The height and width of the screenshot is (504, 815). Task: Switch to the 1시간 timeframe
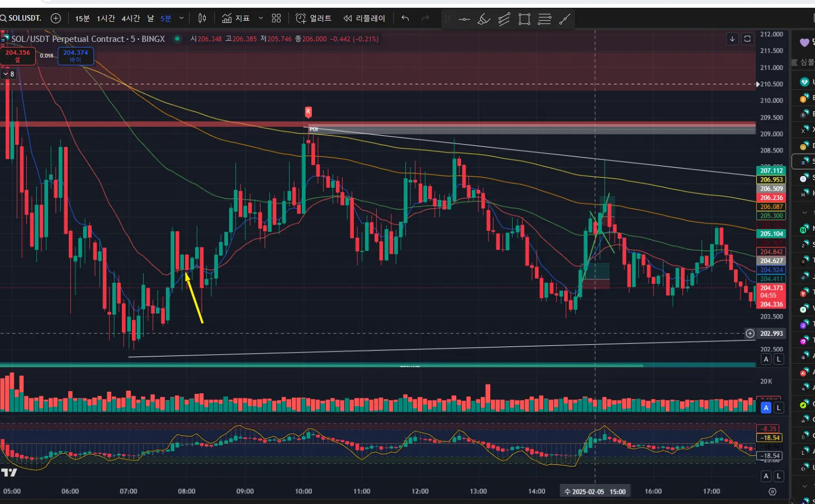pos(106,18)
